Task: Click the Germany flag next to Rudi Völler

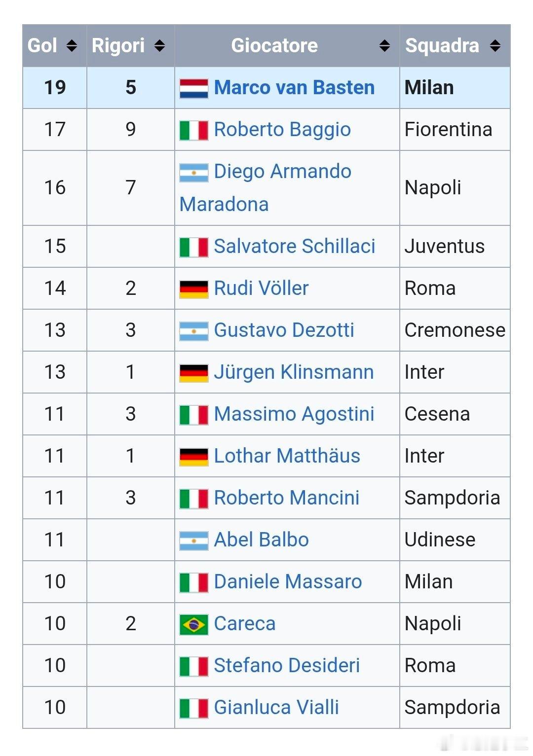Action: (193, 289)
